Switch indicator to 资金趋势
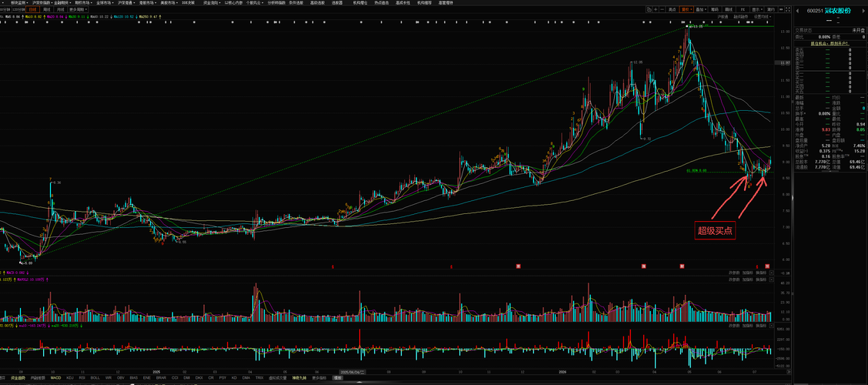Image resolution: width=868 pixels, height=385 pixels. 18,378
